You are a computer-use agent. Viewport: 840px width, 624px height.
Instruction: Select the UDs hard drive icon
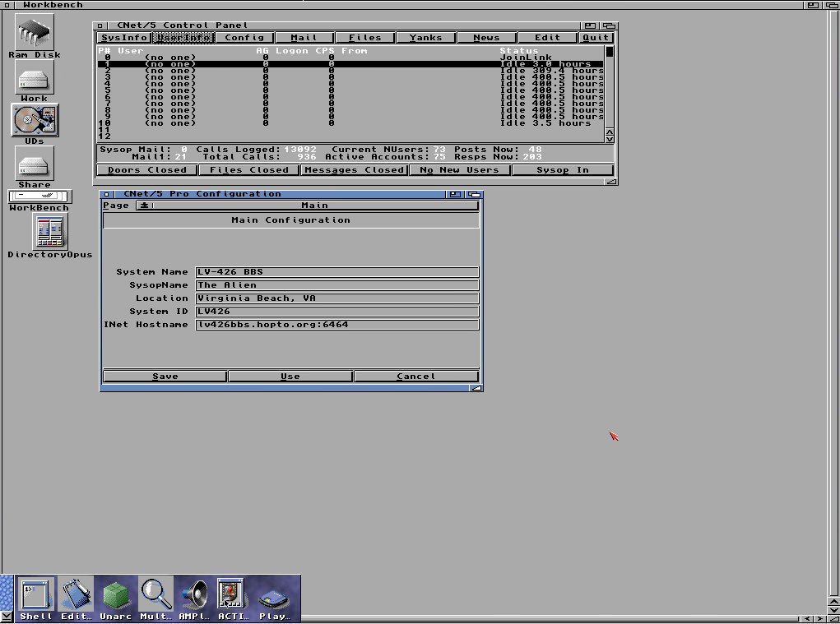point(35,120)
